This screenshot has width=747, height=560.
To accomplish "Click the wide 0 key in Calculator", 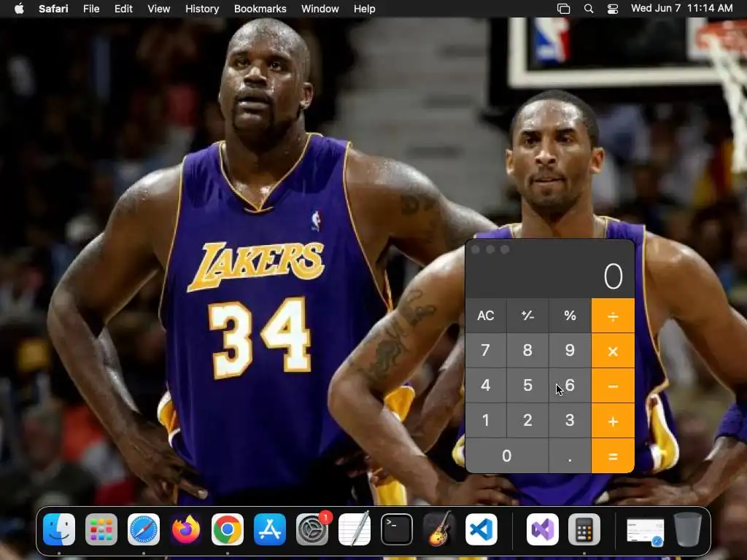I will 507,456.
